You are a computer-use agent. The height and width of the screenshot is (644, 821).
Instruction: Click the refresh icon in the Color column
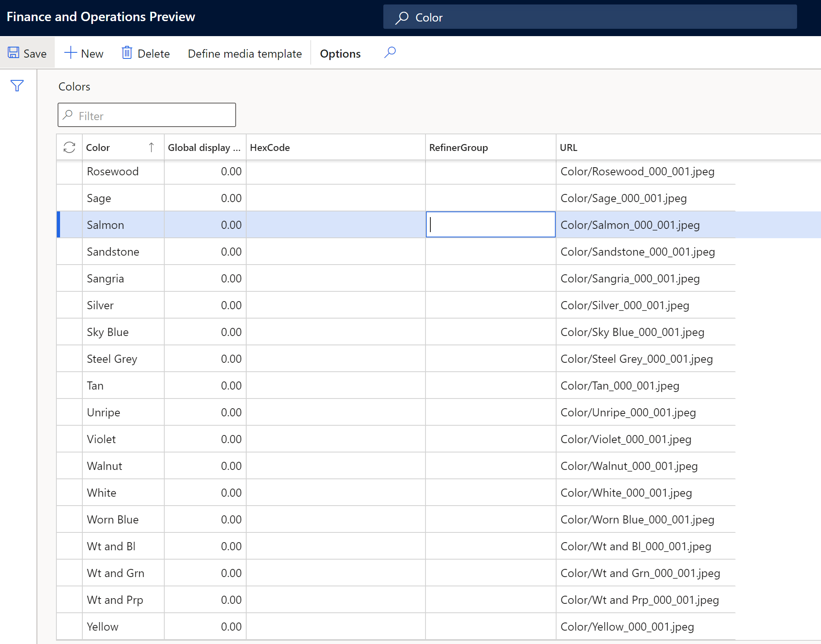click(69, 147)
